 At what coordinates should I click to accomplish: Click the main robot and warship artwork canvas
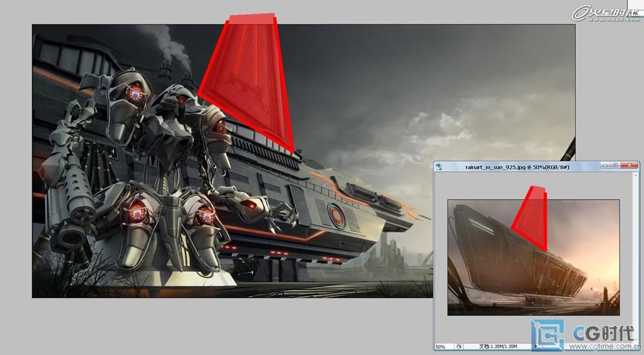[x=303, y=160]
